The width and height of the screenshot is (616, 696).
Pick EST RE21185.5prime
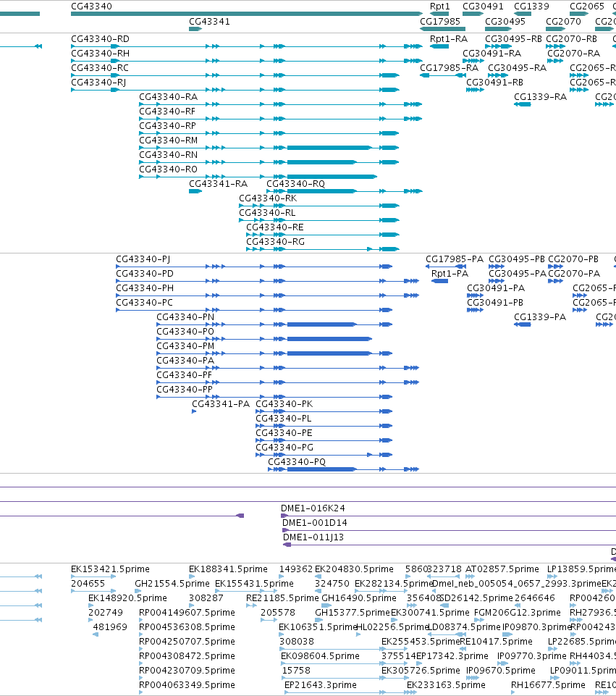pyautogui.click(x=282, y=598)
